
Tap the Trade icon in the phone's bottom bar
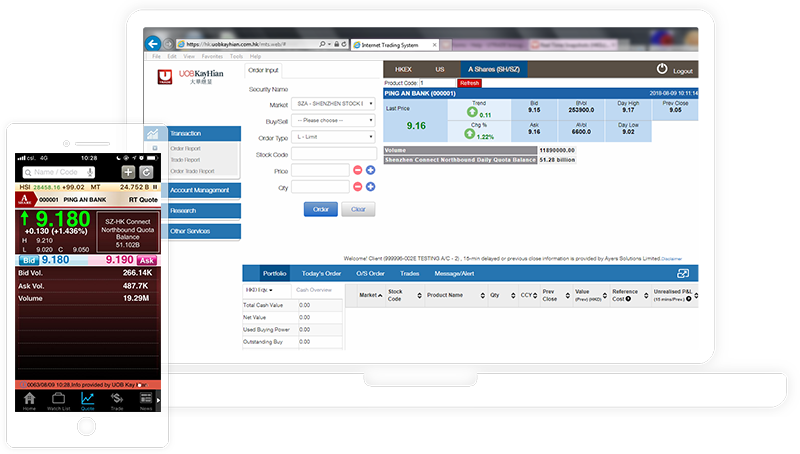pyautogui.click(x=117, y=400)
